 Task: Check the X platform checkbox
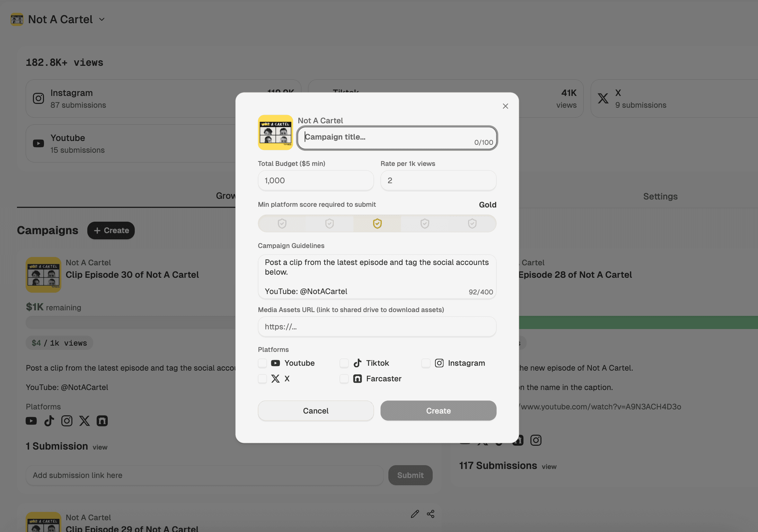(x=263, y=379)
